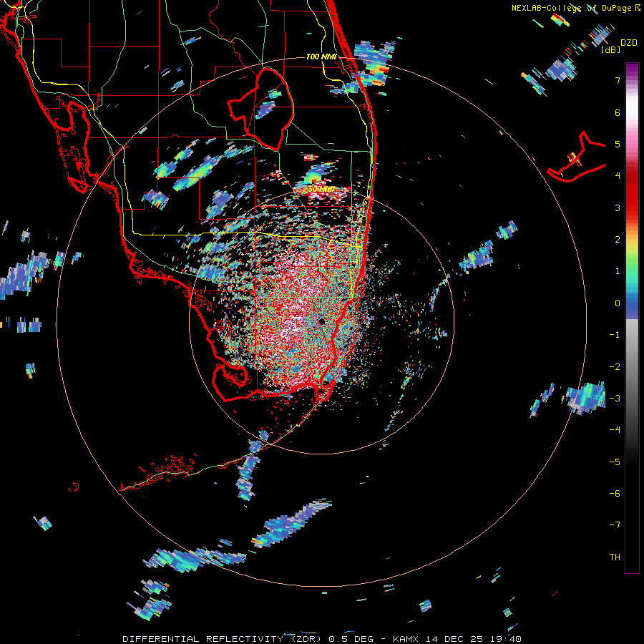Image resolution: width=644 pixels, height=644 pixels.
Task: Click the 50 NMI range ring label
Action: click(x=321, y=189)
